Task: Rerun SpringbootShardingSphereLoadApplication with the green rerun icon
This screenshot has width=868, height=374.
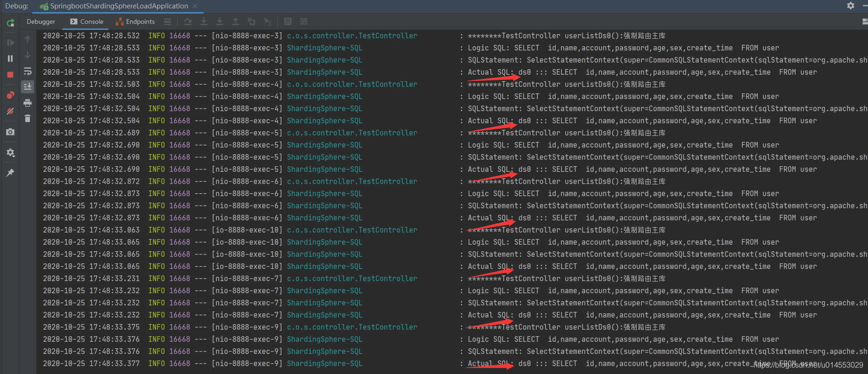Action: [x=10, y=22]
